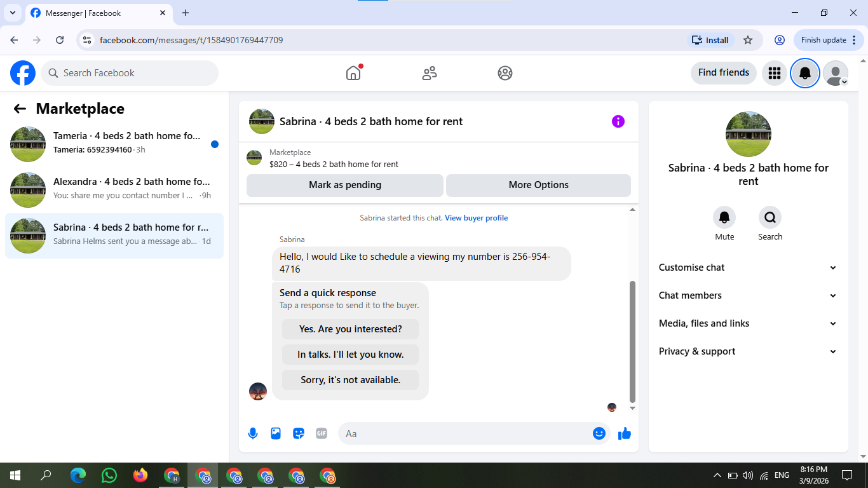The width and height of the screenshot is (868, 488).
Task: Open Facebook home logo
Action: 23,73
